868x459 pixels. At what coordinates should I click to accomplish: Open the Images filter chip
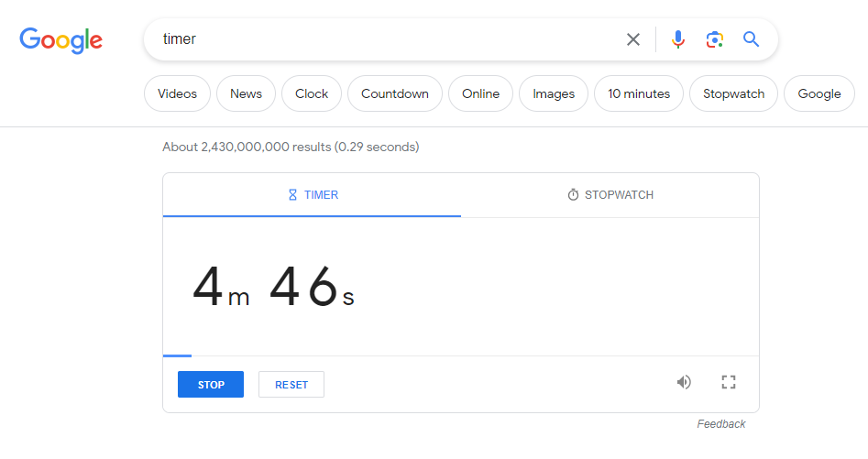click(x=554, y=94)
